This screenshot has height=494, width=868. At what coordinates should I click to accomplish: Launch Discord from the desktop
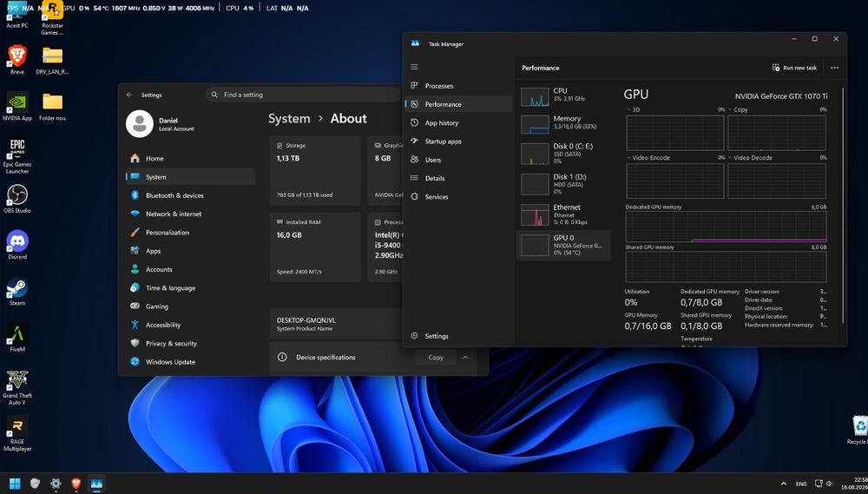17,245
